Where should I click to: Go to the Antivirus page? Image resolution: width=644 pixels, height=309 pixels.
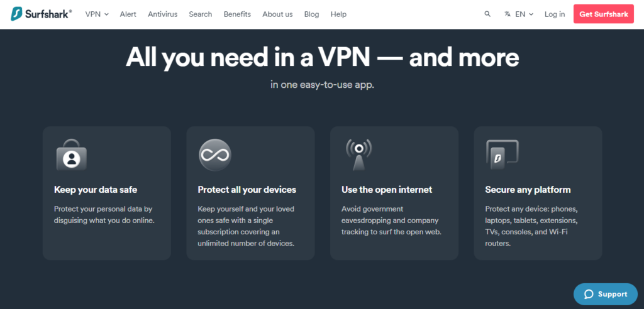(x=163, y=14)
